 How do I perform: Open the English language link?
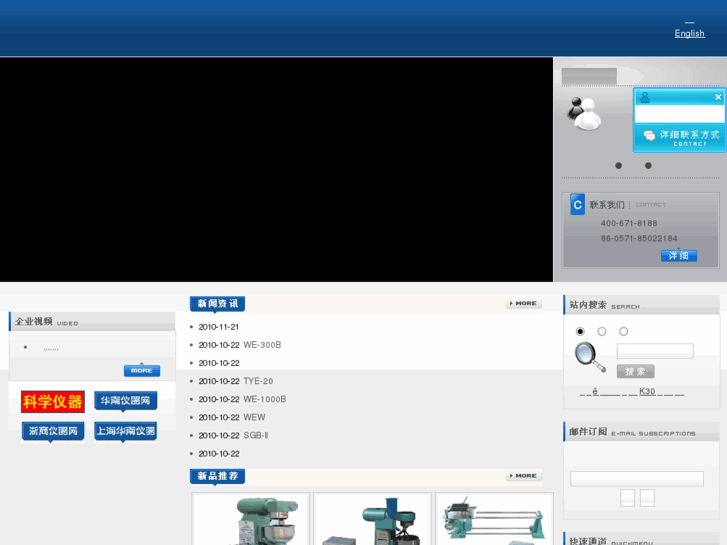pyautogui.click(x=689, y=33)
